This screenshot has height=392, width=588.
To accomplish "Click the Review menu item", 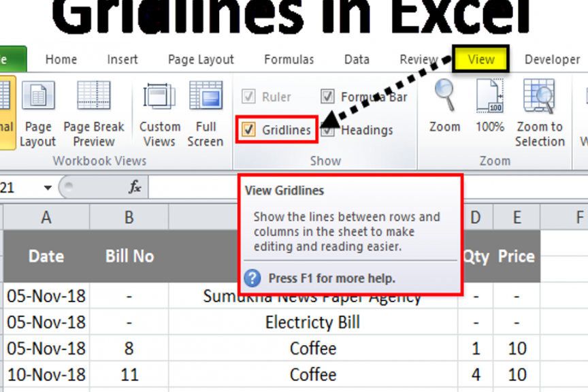I will click(x=418, y=59).
